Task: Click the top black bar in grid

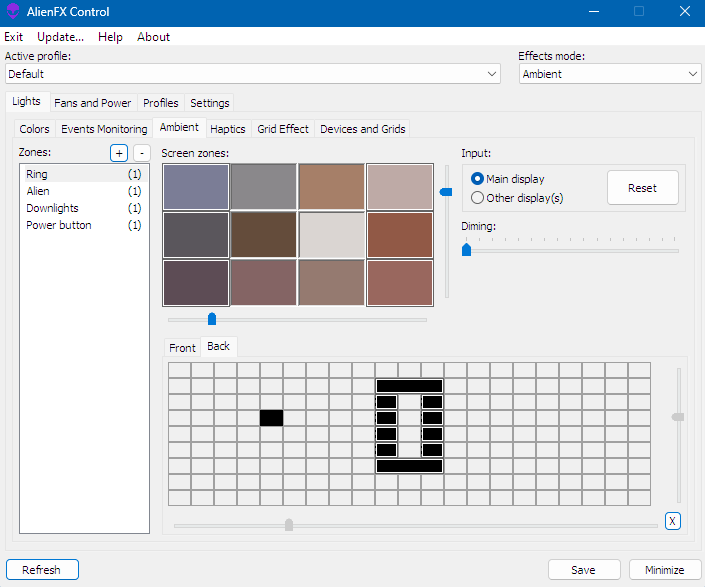Action: [x=409, y=386]
